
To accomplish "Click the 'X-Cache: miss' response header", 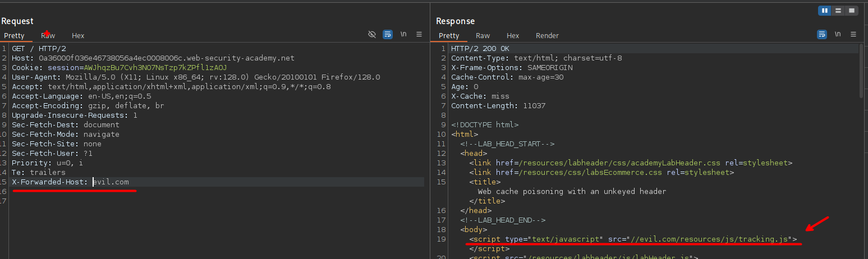I will pos(480,96).
